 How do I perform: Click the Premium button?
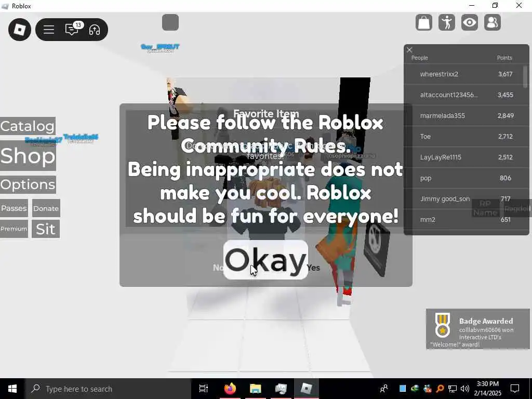tap(14, 229)
